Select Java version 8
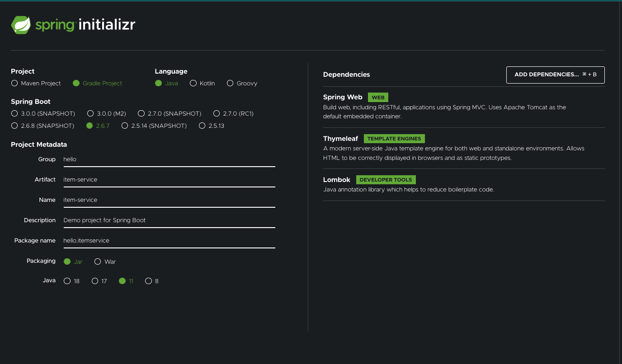This screenshot has height=364, width=622. (x=148, y=281)
